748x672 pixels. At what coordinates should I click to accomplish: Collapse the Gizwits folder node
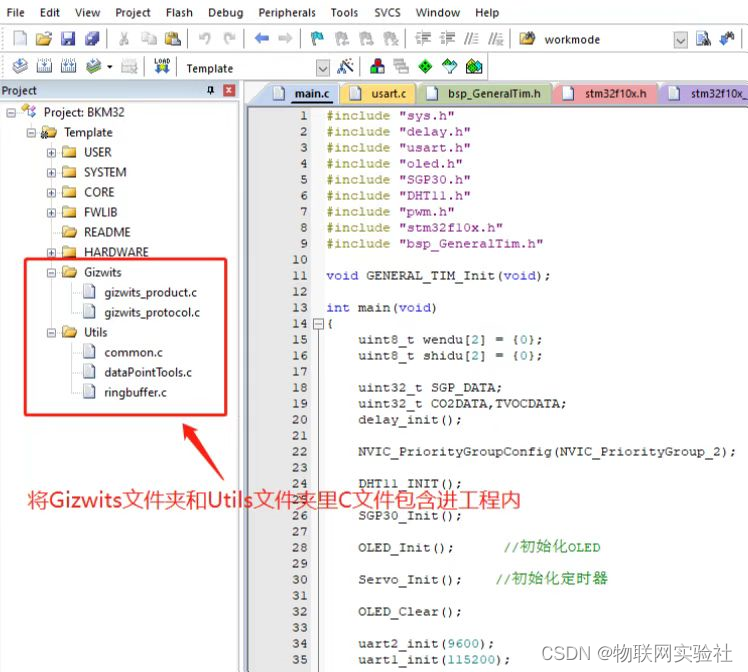point(51,272)
